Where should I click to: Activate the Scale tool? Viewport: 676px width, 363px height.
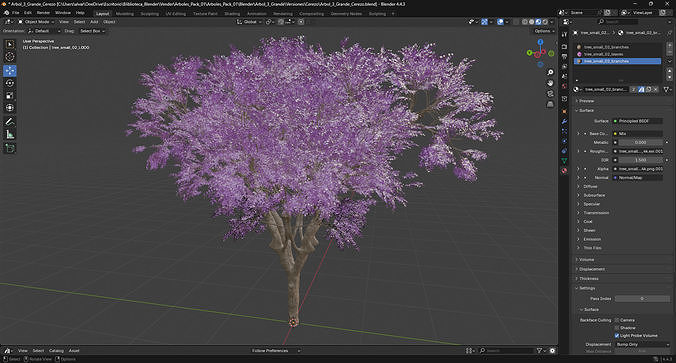click(x=10, y=96)
